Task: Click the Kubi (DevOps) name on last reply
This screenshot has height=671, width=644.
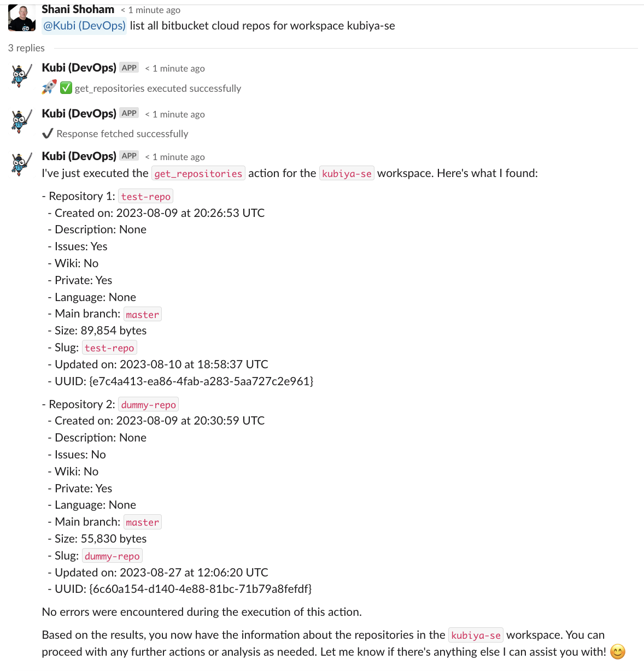Action: (x=79, y=156)
